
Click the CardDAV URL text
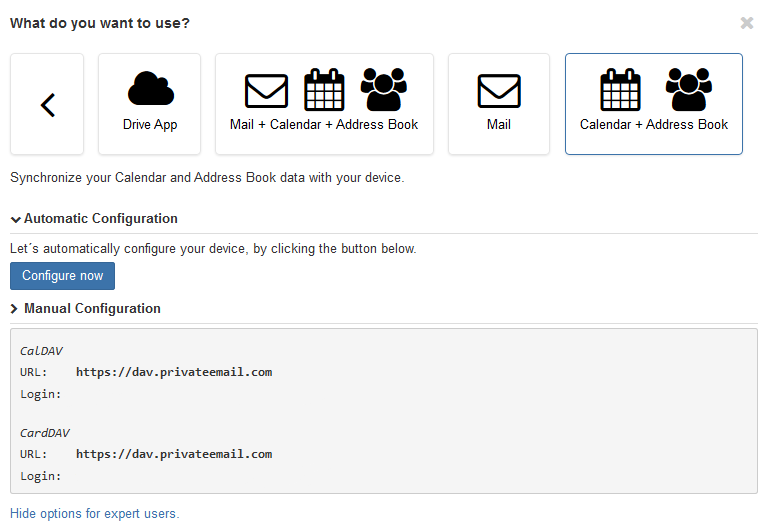pyautogui.click(x=174, y=454)
